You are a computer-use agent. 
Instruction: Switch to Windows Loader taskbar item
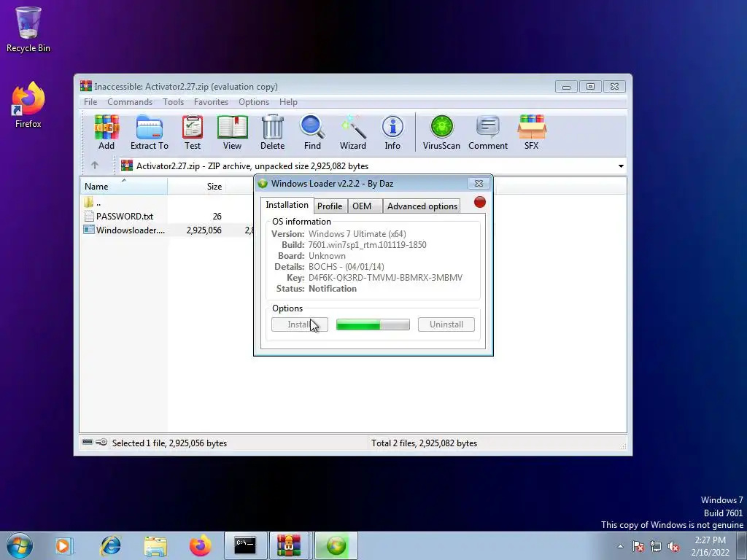tap(336, 545)
